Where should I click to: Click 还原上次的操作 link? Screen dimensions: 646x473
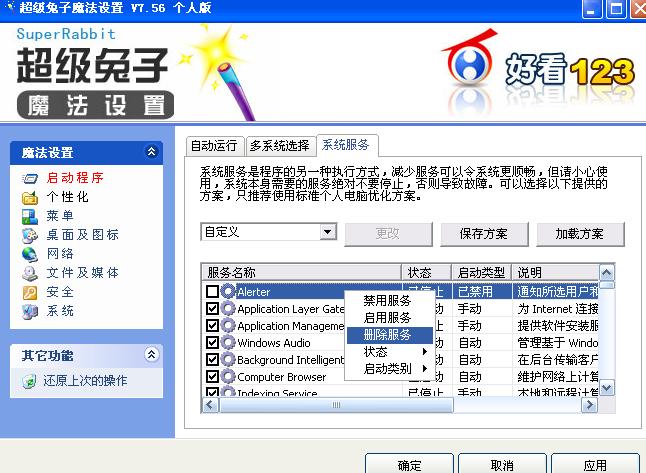point(85,381)
